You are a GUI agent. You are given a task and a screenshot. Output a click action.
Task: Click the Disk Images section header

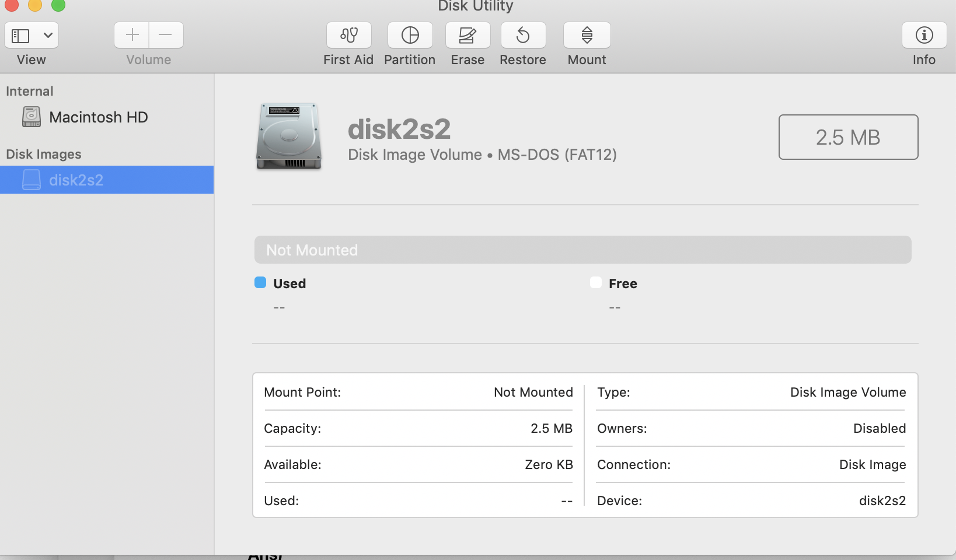[44, 154]
